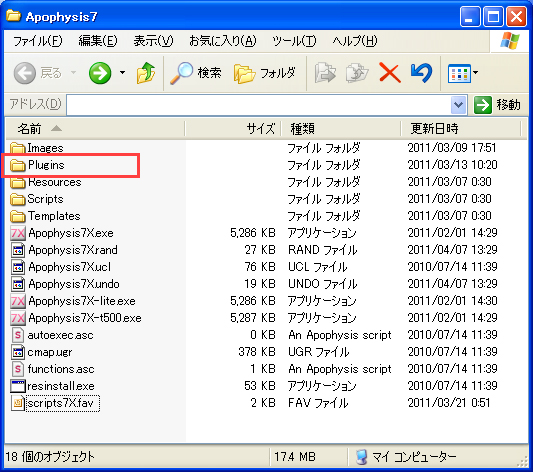Viewport: 533px width, 472px height.
Task: Click the title bar folder icon
Action: [x=14, y=16]
